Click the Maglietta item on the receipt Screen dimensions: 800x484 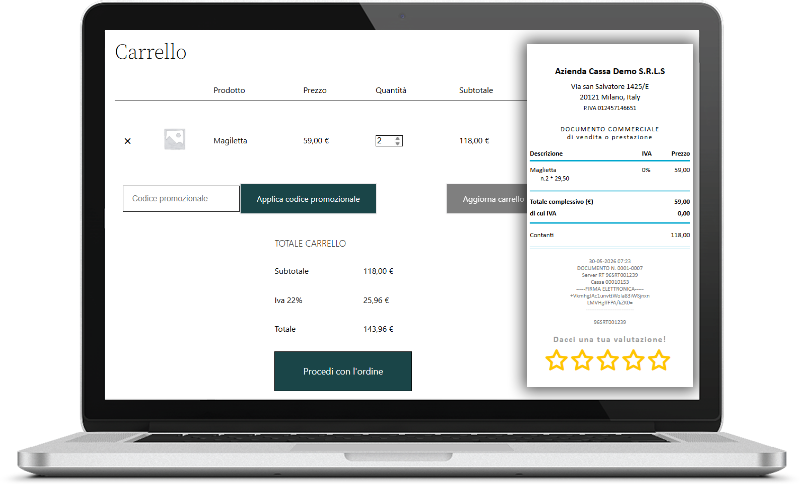[543, 170]
